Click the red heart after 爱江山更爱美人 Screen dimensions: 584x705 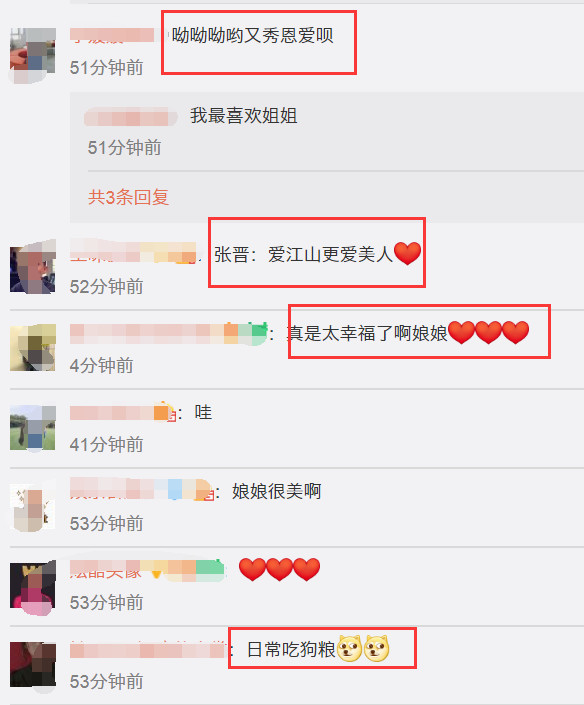click(407, 253)
